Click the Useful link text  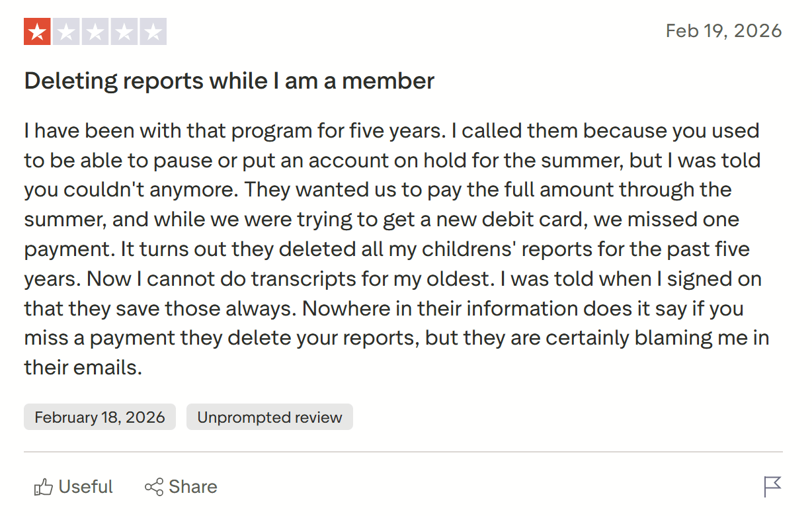[x=86, y=487]
